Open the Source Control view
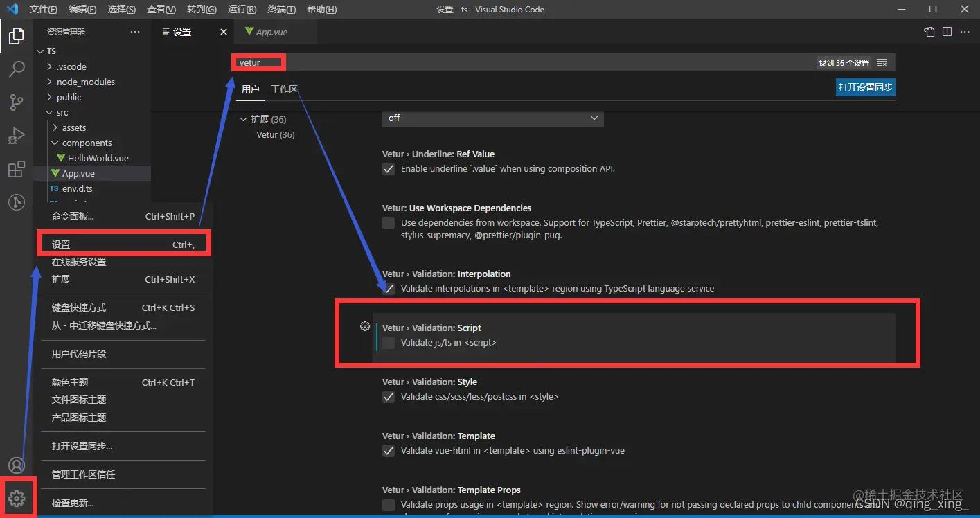Image resolution: width=980 pixels, height=518 pixels. 17,102
